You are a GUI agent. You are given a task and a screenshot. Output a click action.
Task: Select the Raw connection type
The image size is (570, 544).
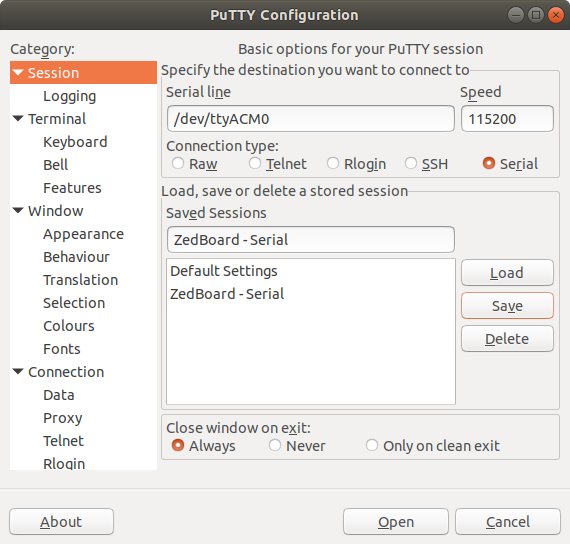coord(178,163)
